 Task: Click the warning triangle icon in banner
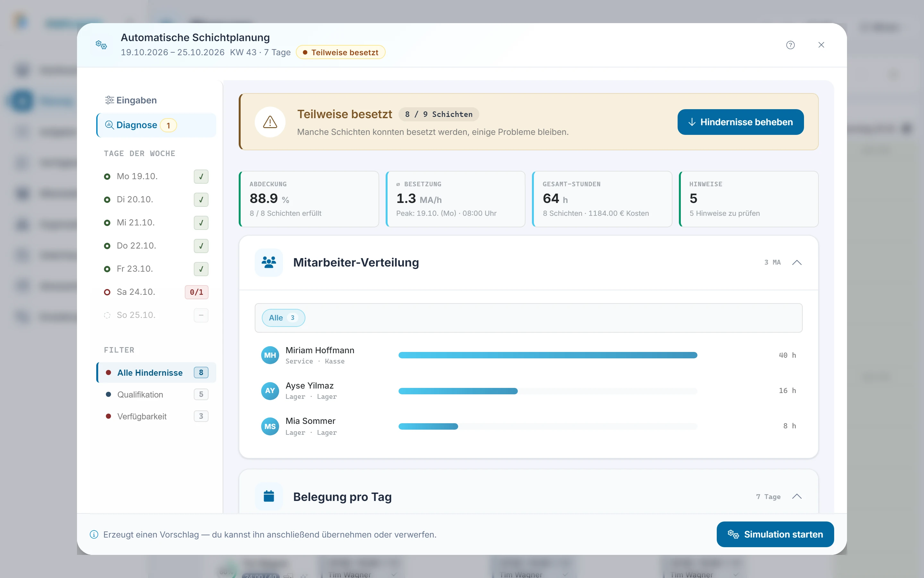point(270,122)
